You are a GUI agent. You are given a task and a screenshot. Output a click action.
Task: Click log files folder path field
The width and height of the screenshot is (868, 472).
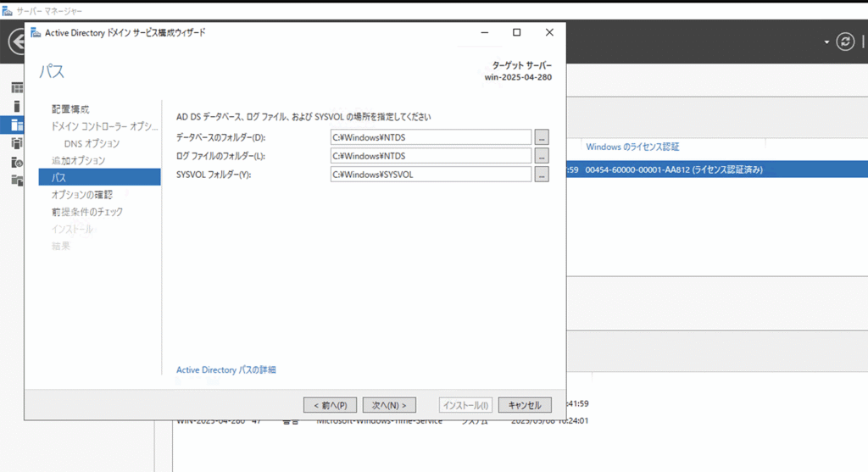pyautogui.click(x=431, y=156)
